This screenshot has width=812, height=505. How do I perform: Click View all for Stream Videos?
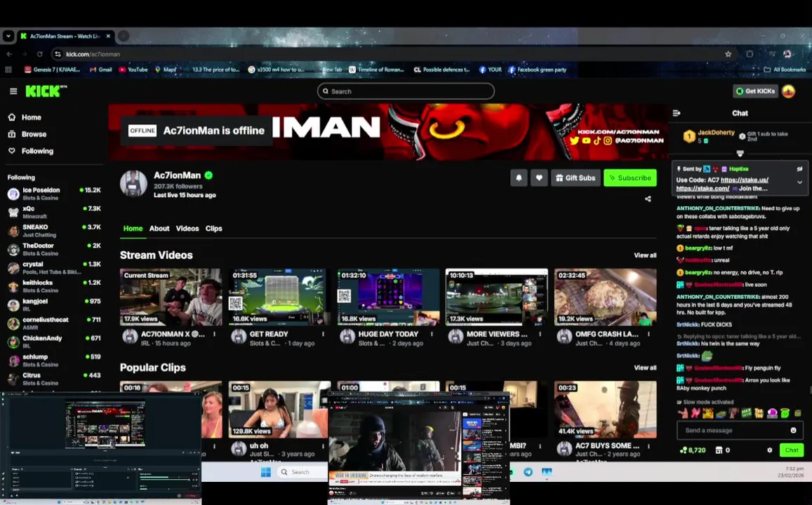pyautogui.click(x=645, y=255)
